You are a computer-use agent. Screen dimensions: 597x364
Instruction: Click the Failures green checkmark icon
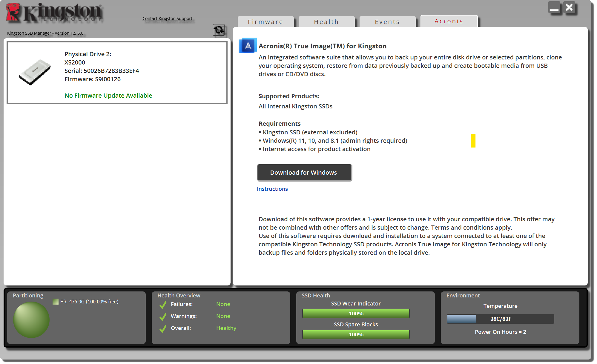click(163, 305)
